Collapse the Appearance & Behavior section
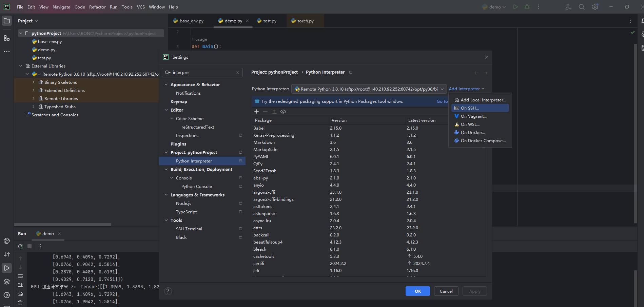The height and width of the screenshot is (307, 644). coord(166,84)
